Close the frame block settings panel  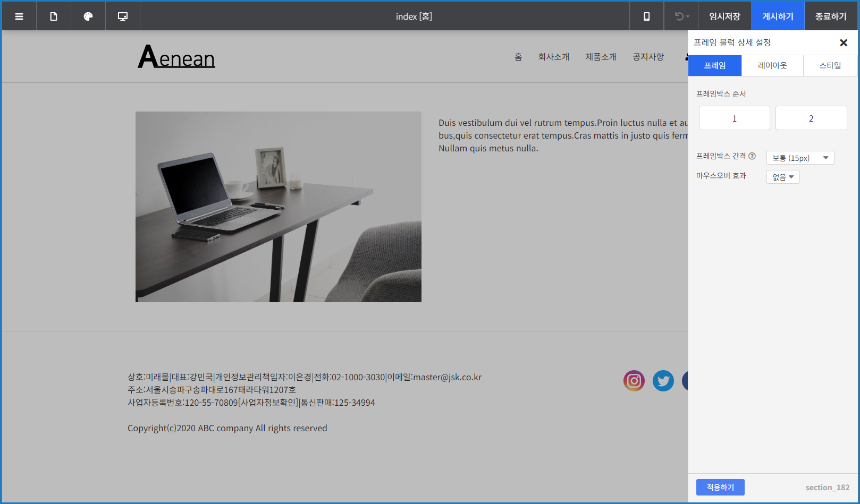pyautogui.click(x=843, y=43)
